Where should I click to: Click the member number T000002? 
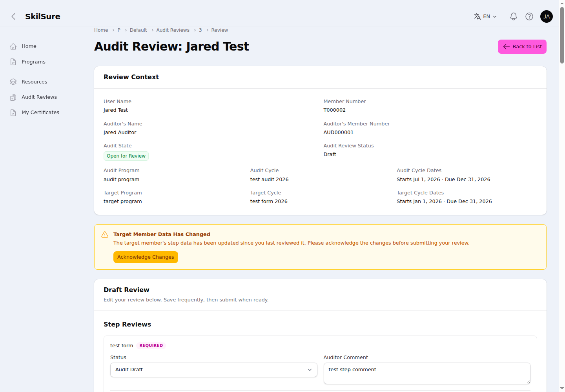click(334, 110)
